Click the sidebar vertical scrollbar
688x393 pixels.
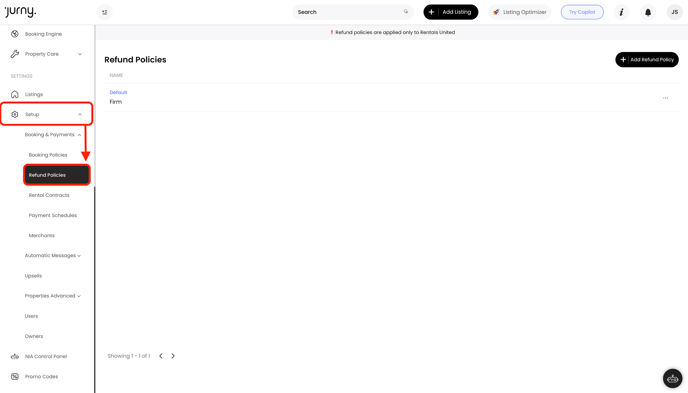pyautogui.click(x=95, y=289)
